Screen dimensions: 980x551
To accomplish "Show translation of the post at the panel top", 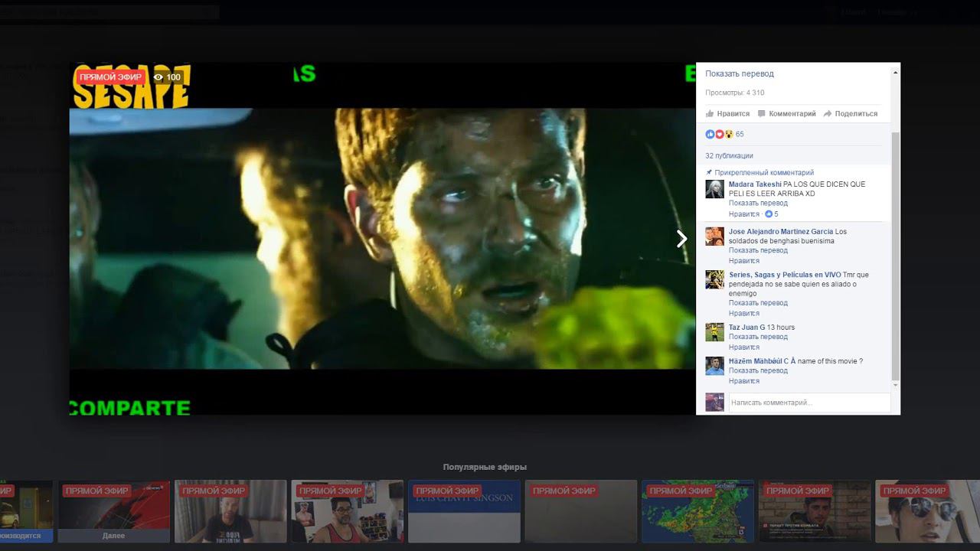I will pyautogui.click(x=740, y=73).
